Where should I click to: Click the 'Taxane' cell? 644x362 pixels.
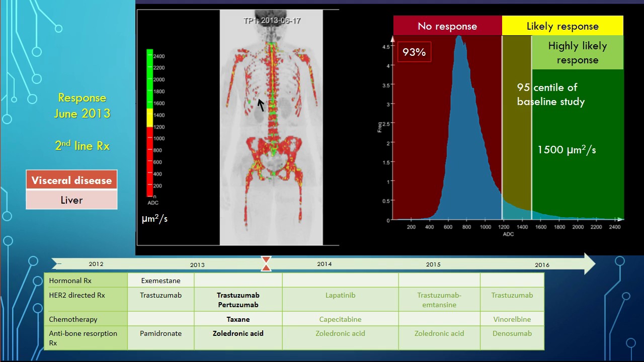(x=238, y=319)
